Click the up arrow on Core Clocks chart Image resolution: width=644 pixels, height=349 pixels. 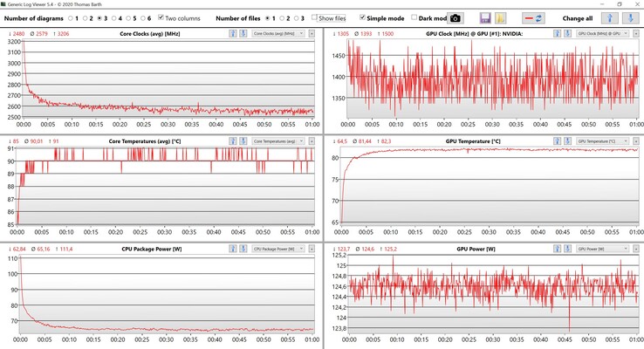[233, 34]
